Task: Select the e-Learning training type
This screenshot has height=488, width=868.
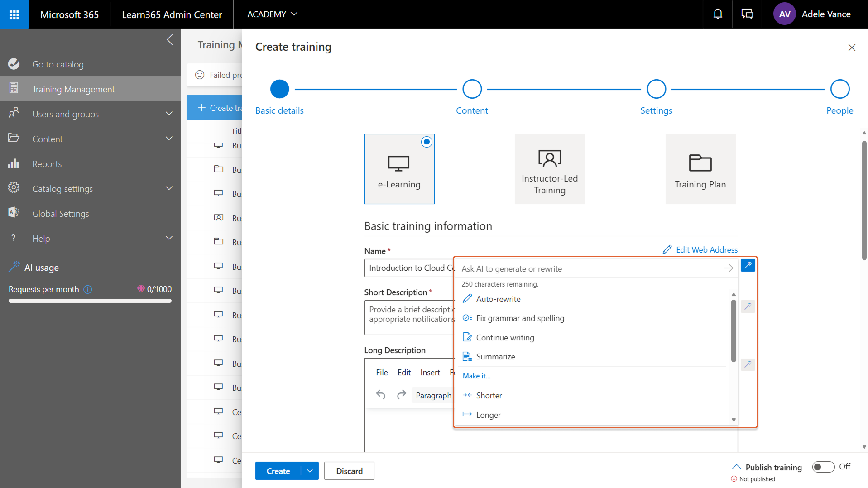Action: pos(399,169)
